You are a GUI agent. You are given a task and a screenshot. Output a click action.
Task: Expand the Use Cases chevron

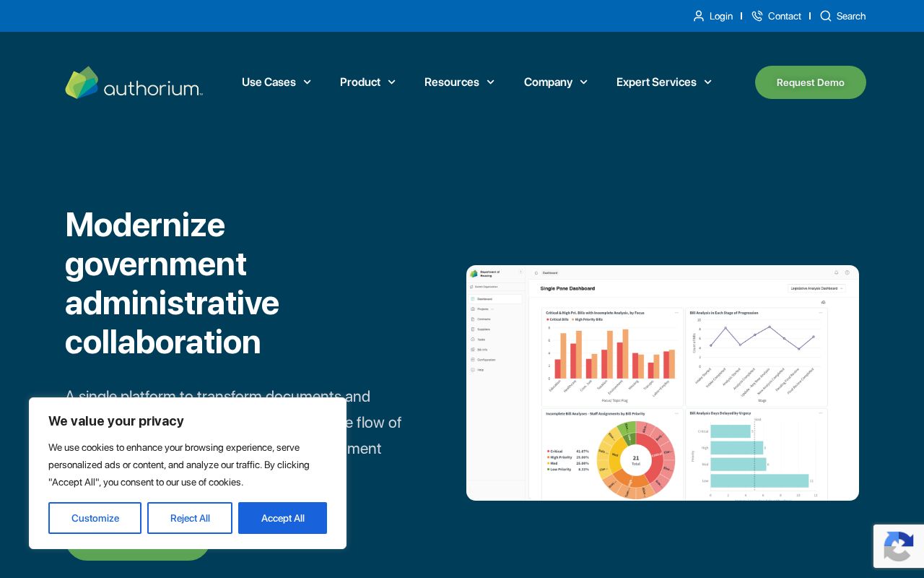point(307,82)
